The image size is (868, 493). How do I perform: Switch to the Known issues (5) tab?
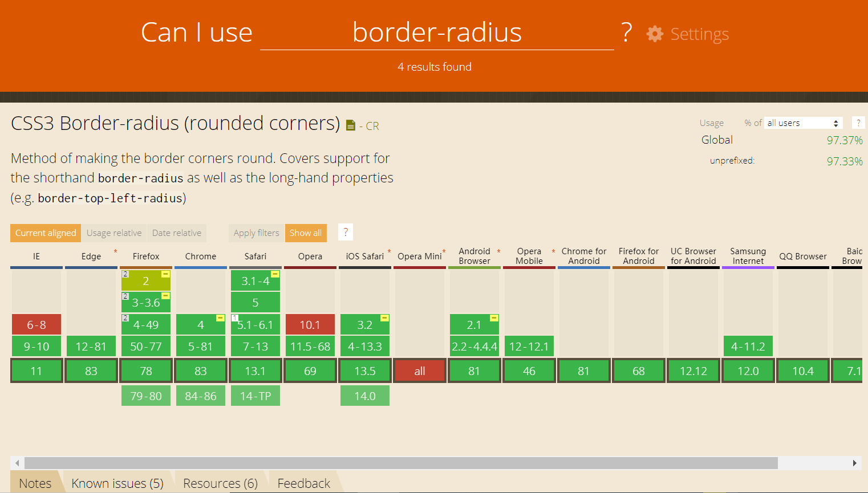coord(117,483)
